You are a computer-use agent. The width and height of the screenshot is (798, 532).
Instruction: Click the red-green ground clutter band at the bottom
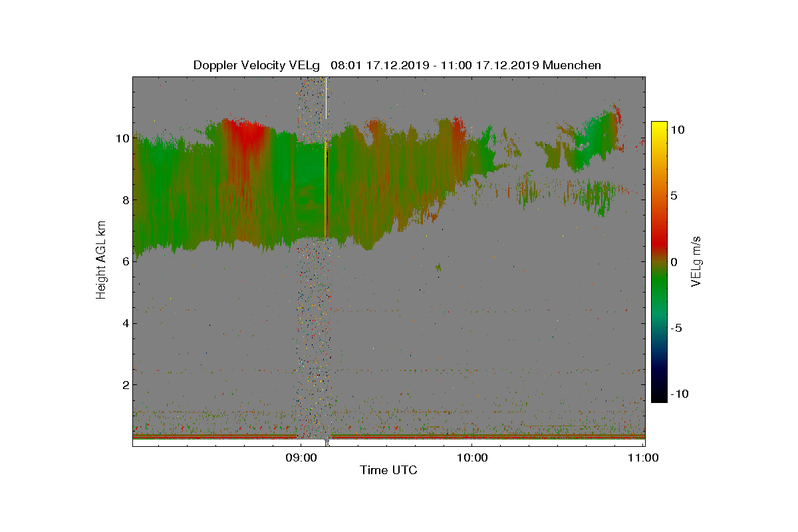(389, 437)
